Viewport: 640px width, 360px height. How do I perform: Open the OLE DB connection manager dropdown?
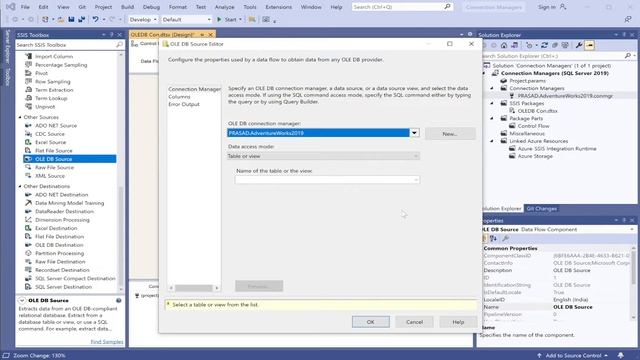click(x=414, y=133)
